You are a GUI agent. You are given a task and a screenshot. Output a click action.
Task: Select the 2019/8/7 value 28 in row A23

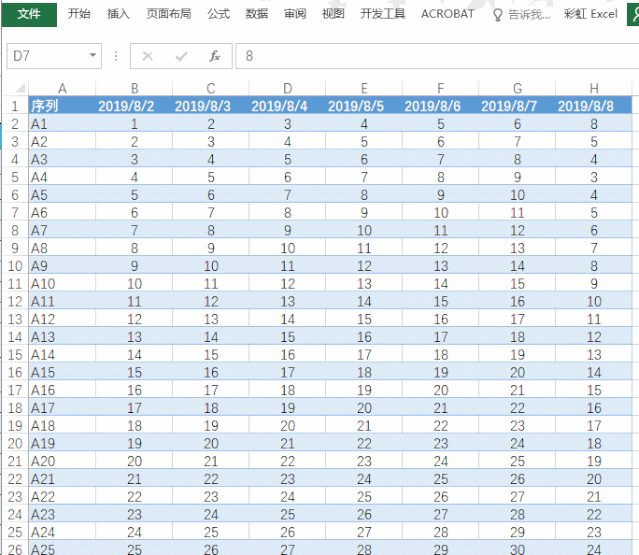[517, 514]
